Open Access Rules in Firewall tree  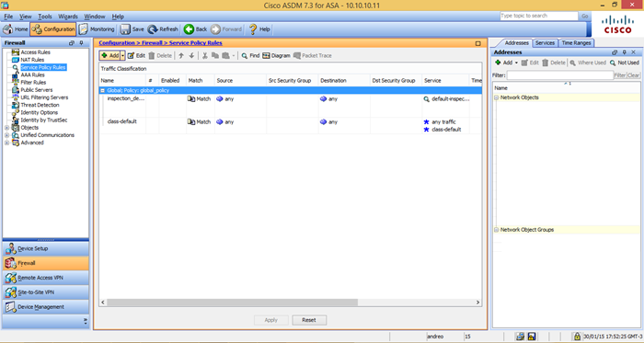(x=35, y=52)
